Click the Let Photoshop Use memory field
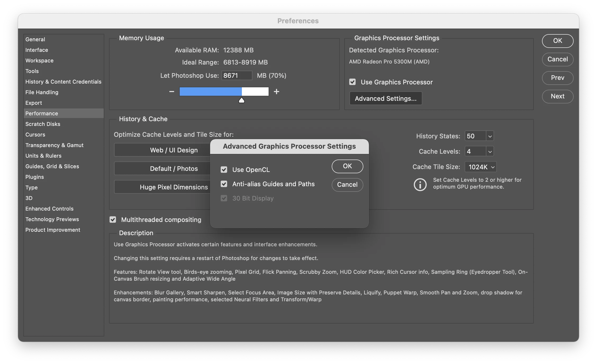The image size is (597, 364). (x=236, y=76)
